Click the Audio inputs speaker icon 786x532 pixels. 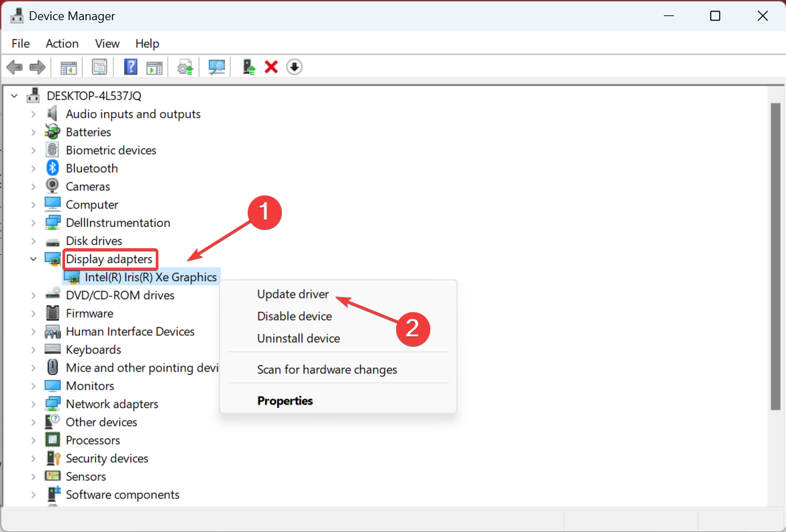click(x=52, y=114)
